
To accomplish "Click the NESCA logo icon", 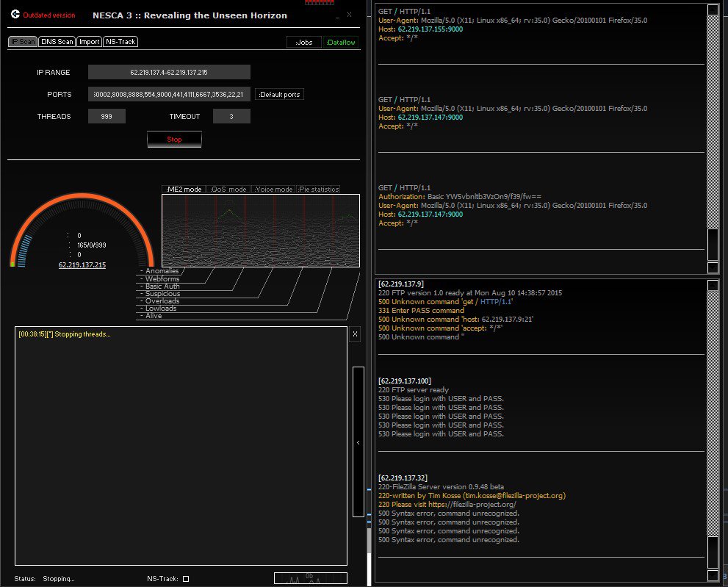I will click(15, 15).
